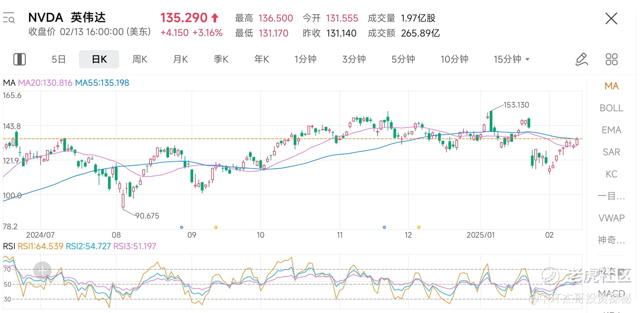644x313 pixels.
Task: Select the VWAP indicator
Action: [x=611, y=218]
